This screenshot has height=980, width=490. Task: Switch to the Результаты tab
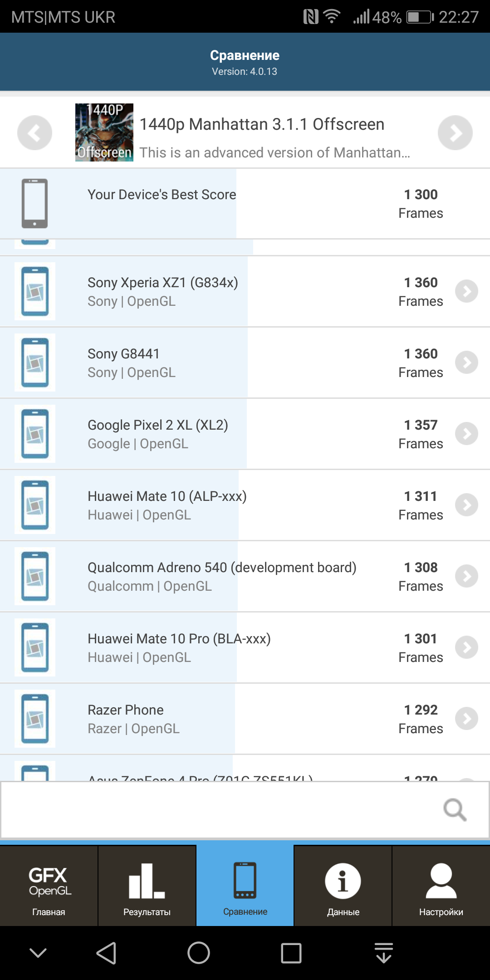click(147, 886)
